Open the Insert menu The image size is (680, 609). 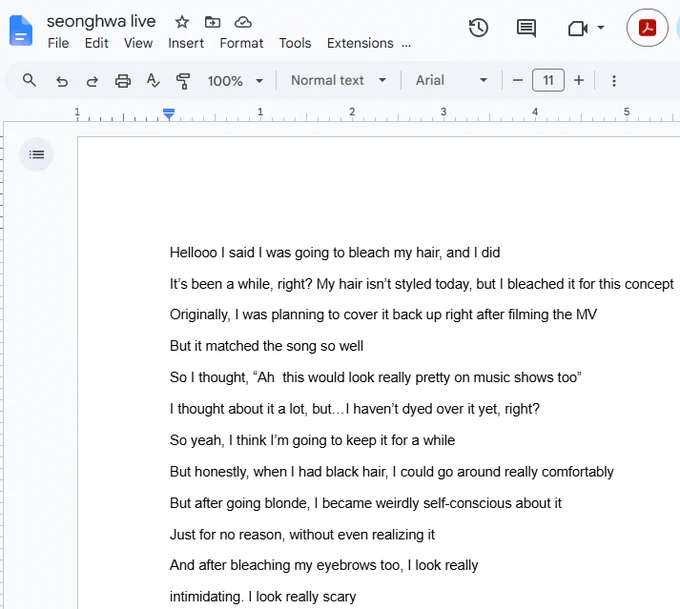pos(186,43)
